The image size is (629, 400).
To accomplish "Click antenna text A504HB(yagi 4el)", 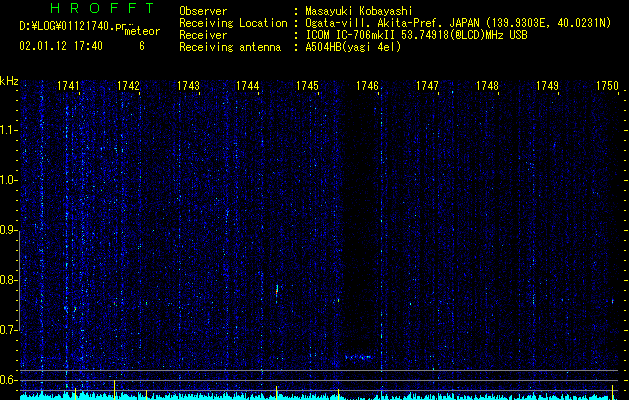I will (x=353, y=47).
